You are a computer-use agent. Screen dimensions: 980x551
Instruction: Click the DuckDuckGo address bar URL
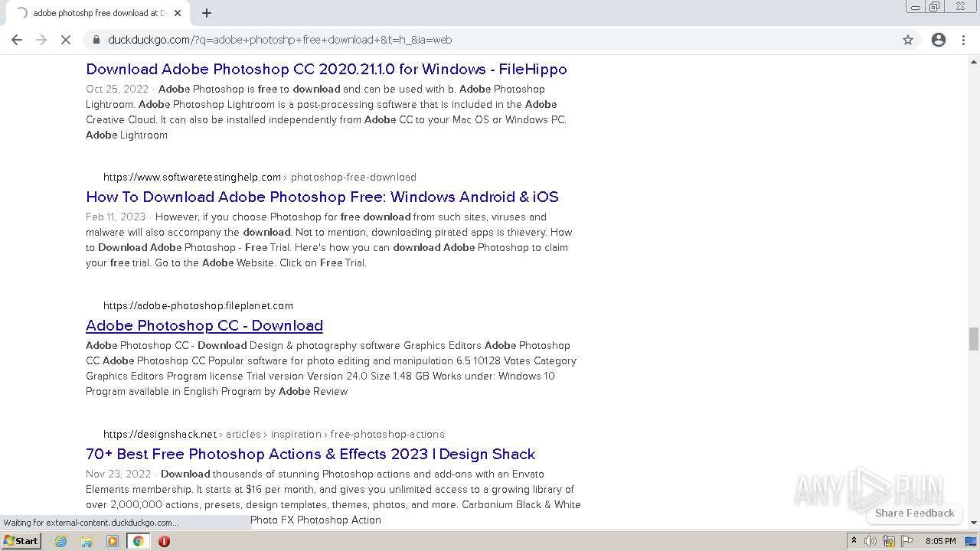click(x=279, y=40)
